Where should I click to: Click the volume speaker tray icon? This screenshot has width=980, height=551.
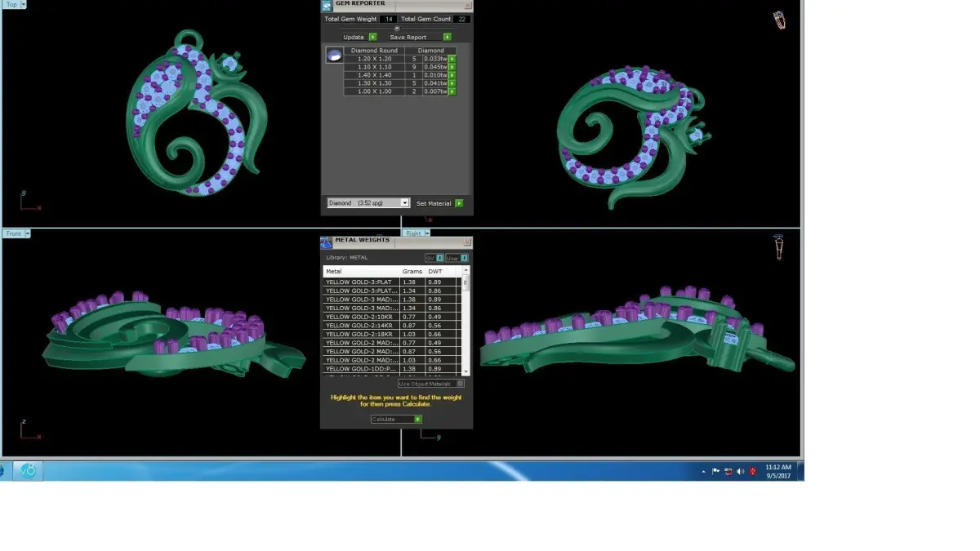point(741,471)
